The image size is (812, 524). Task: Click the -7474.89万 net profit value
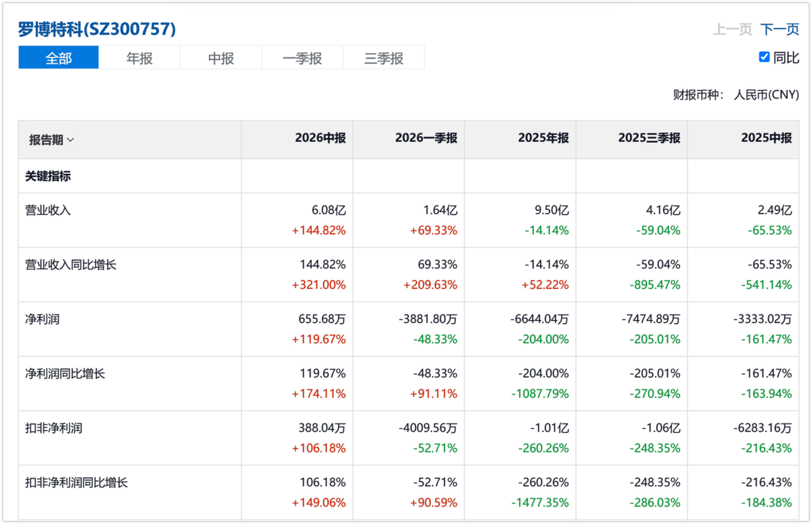tap(651, 319)
